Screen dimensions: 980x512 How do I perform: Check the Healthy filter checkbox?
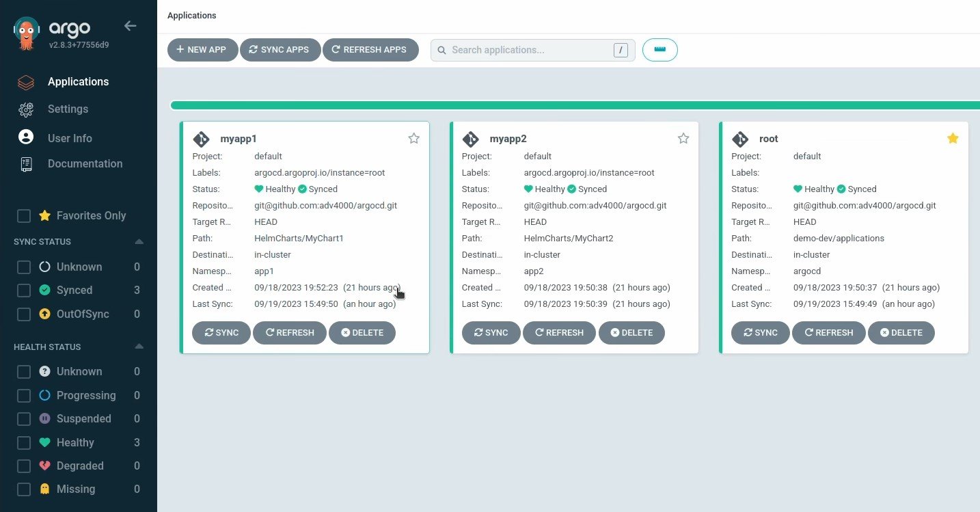(x=24, y=443)
